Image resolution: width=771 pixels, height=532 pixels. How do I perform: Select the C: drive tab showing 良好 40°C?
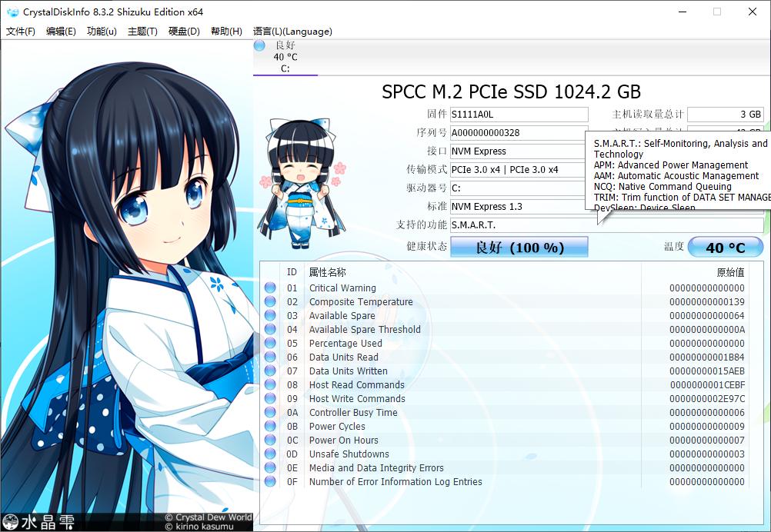coord(284,57)
